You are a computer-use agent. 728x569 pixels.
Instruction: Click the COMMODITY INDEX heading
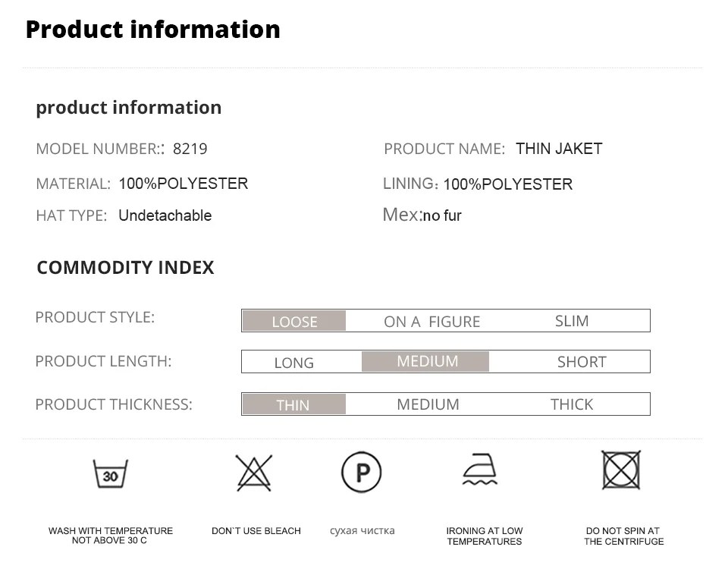(x=125, y=267)
